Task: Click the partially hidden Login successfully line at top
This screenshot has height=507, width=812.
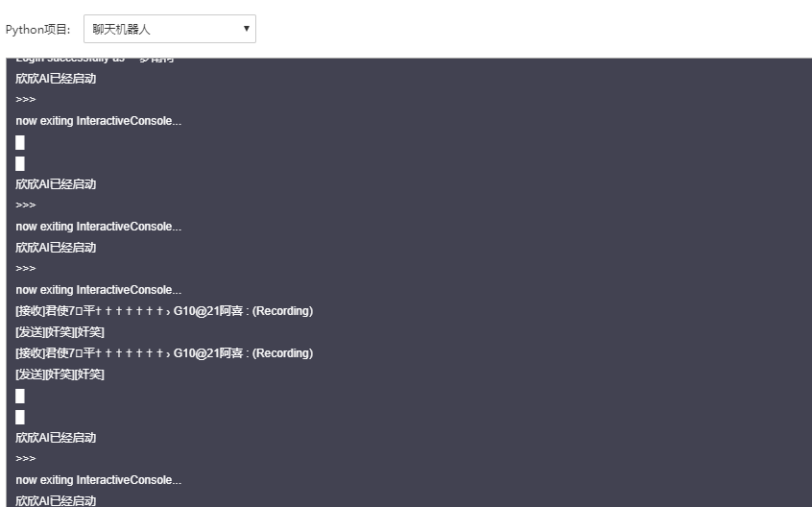Action: (96, 60)
